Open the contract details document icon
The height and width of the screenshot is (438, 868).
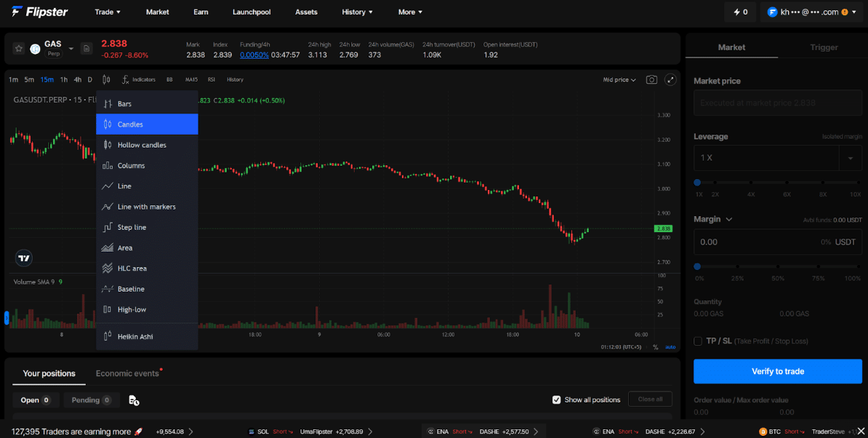(87, 49)
